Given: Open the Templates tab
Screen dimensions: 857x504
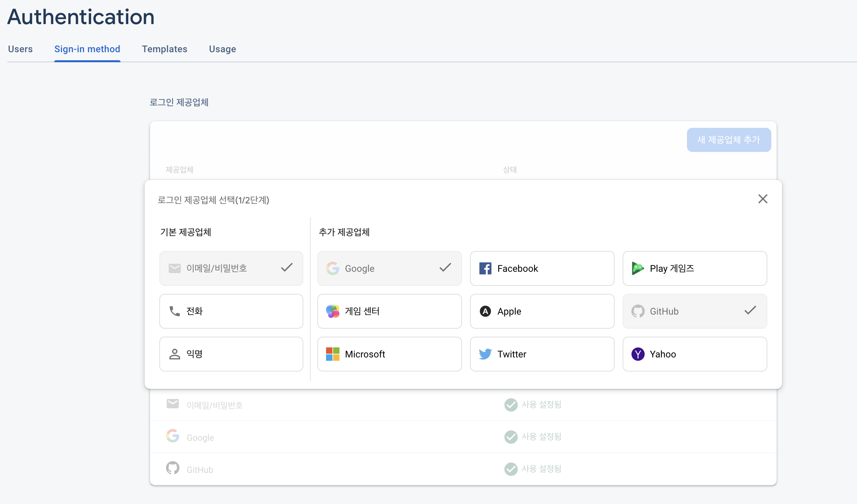Looking at the screenshot, I should click(x=165, y=49).
